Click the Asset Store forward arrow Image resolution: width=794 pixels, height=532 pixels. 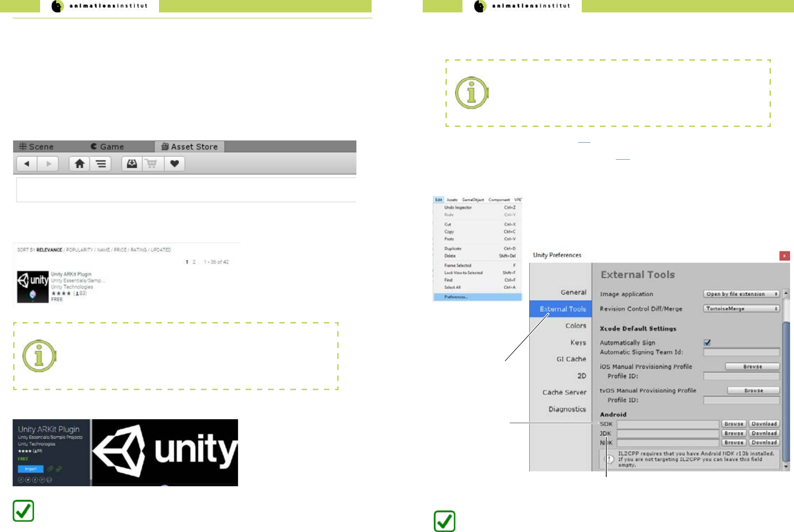[49, 164]
